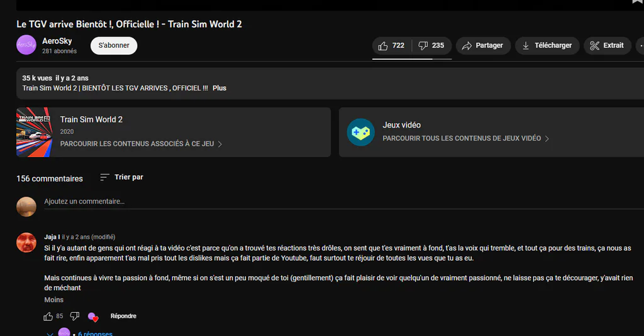Click the Télécharger download button

point(547,46)
